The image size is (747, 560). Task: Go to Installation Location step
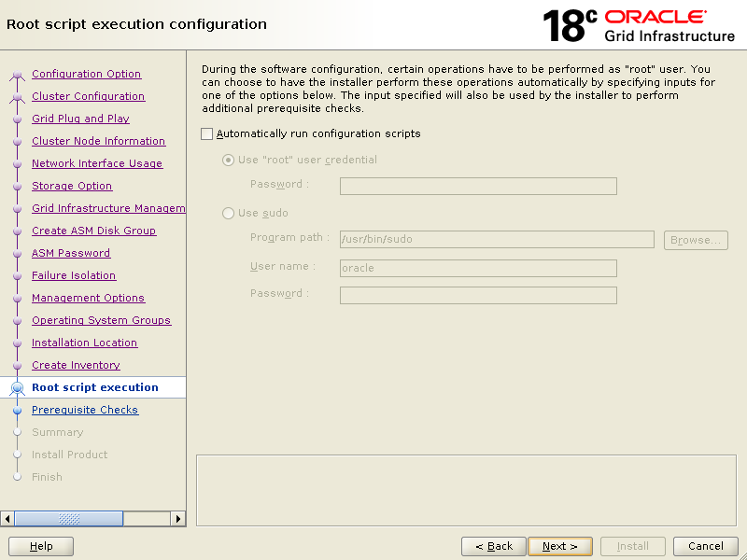84,343
